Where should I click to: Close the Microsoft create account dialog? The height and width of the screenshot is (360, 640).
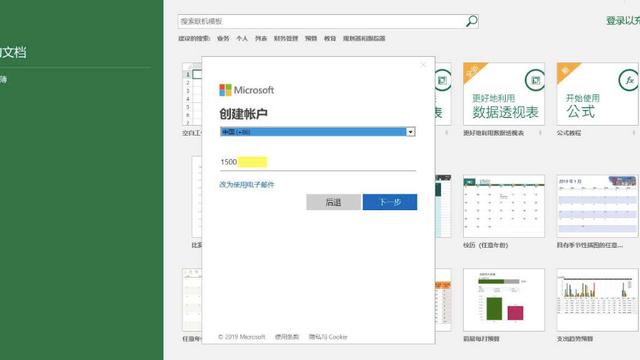(423, 64)
